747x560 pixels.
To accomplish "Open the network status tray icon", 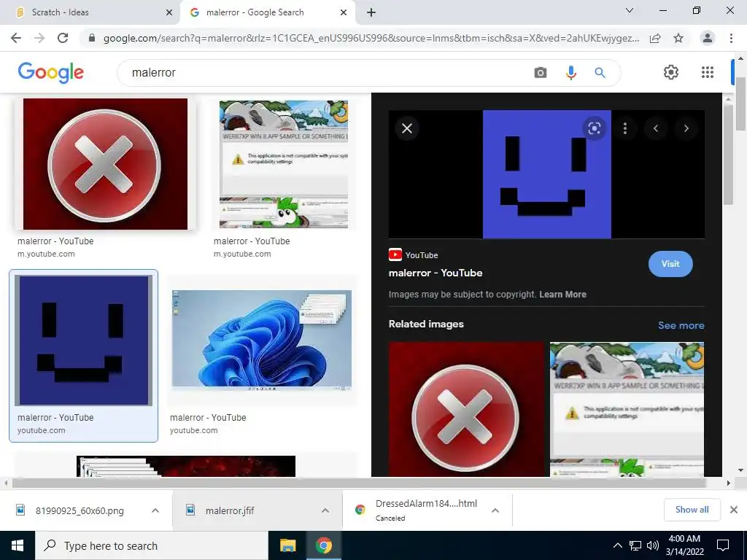I will click(635, 545).
